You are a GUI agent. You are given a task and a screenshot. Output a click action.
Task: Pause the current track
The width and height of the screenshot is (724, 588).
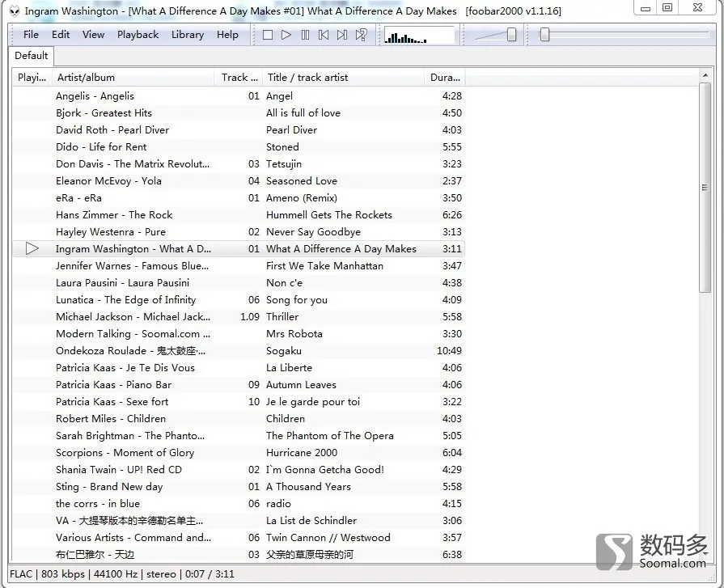305,35
